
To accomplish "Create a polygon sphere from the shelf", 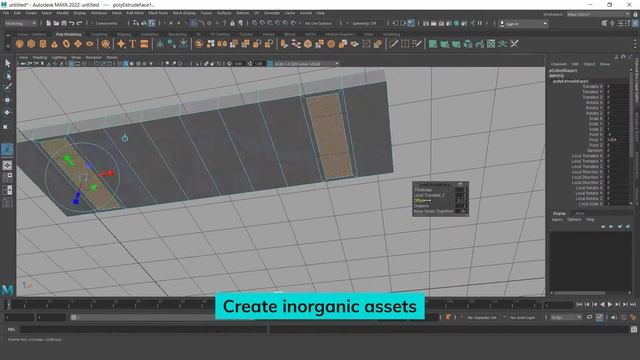I will [20, 44].
